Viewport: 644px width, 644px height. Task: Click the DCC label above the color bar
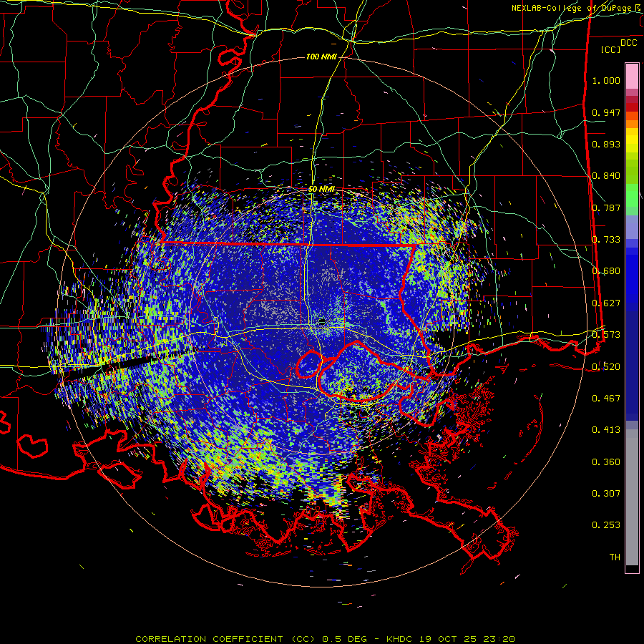click(x=628, y=43)
